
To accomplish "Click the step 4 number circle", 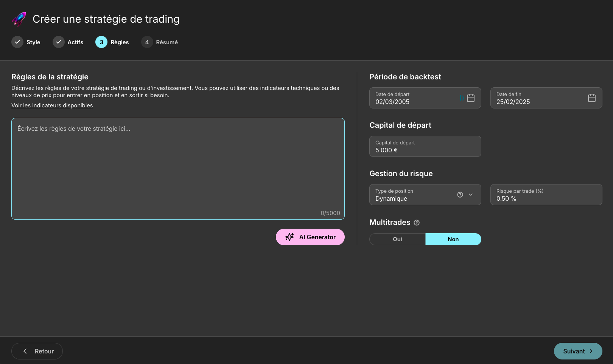I will click(147, 42).
